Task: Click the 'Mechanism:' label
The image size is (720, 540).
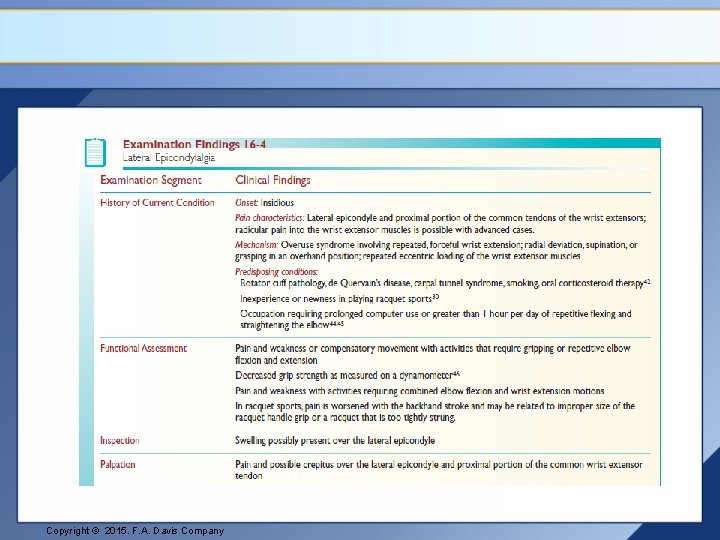Action: 257,245
